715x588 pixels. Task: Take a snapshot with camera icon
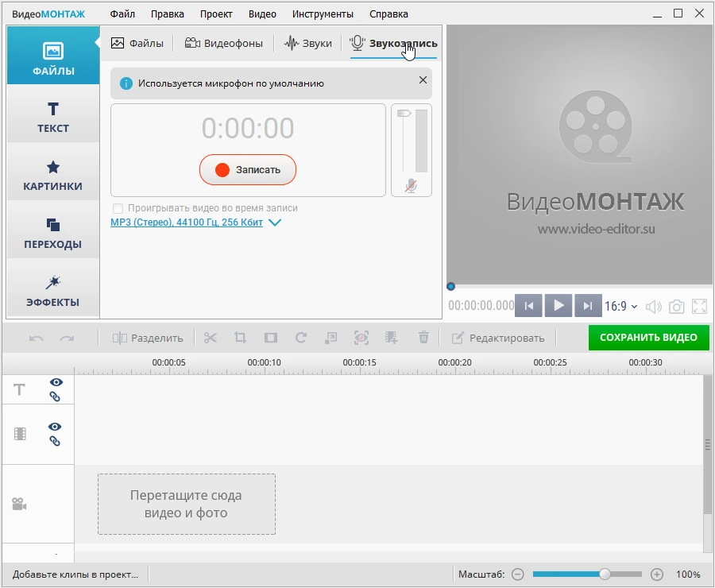click(676, 307)
